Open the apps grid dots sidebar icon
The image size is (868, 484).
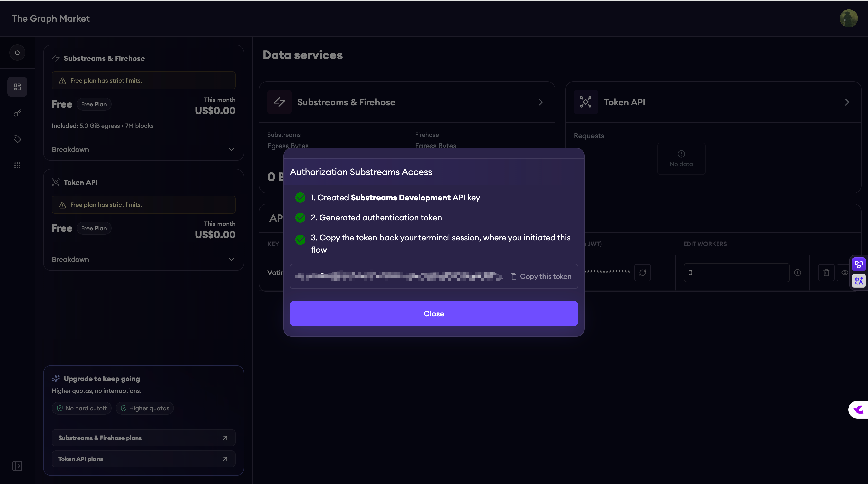coord(17,165)
